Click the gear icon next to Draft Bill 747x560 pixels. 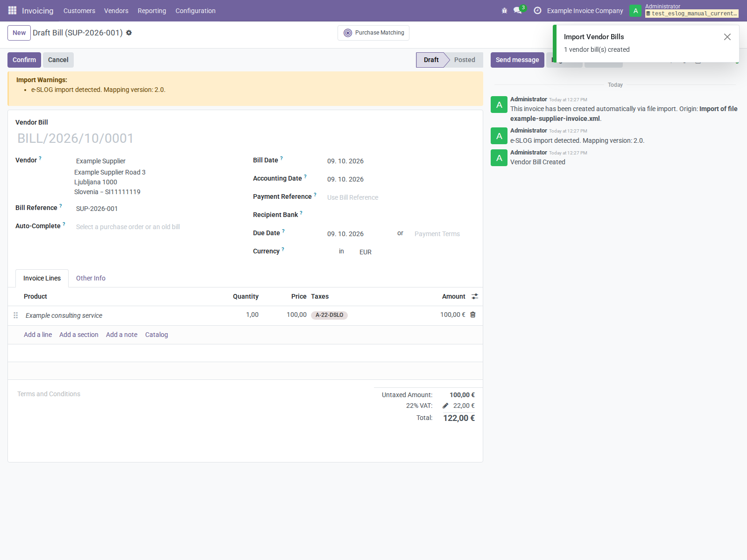tap(129, 33)
